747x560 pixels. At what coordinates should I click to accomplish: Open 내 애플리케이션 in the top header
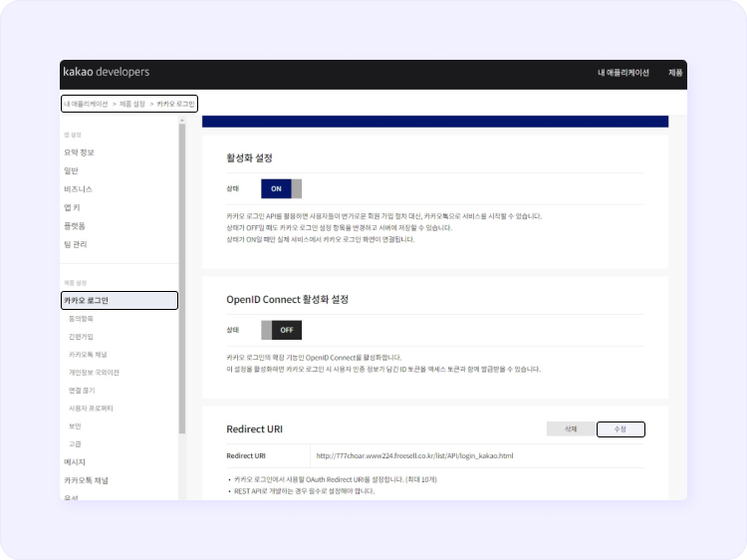pos(623,73)
